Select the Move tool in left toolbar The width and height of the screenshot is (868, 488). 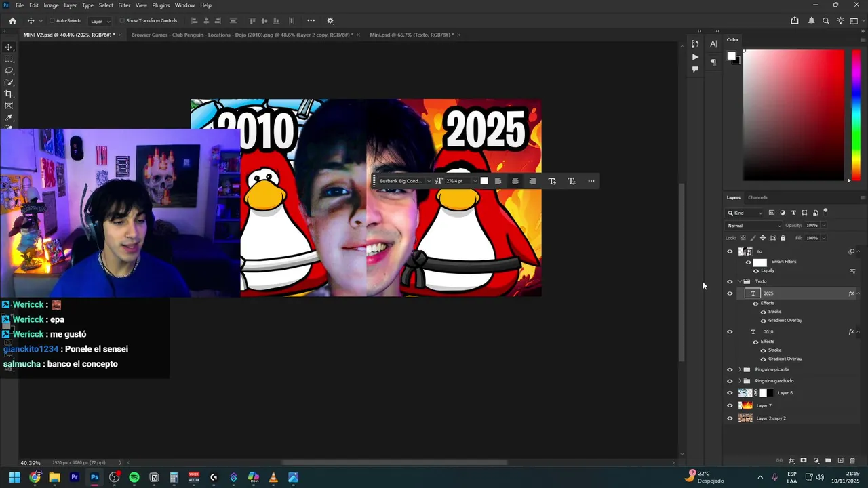click(x=9, y=47)
